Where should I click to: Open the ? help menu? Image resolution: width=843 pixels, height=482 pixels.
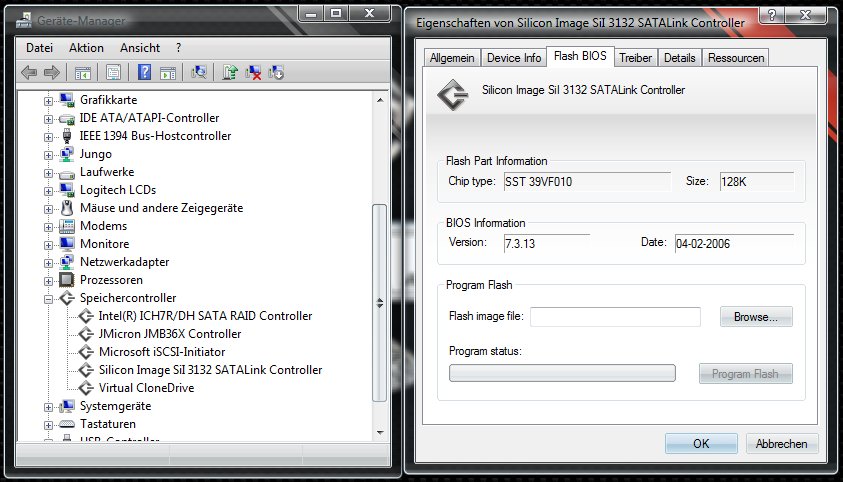point(178,48)
